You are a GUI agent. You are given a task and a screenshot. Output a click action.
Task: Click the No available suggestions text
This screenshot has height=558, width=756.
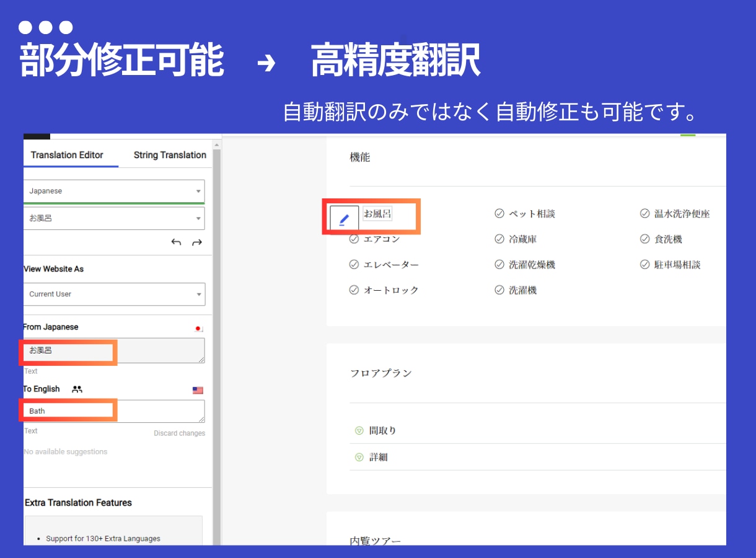pos(66,452)
